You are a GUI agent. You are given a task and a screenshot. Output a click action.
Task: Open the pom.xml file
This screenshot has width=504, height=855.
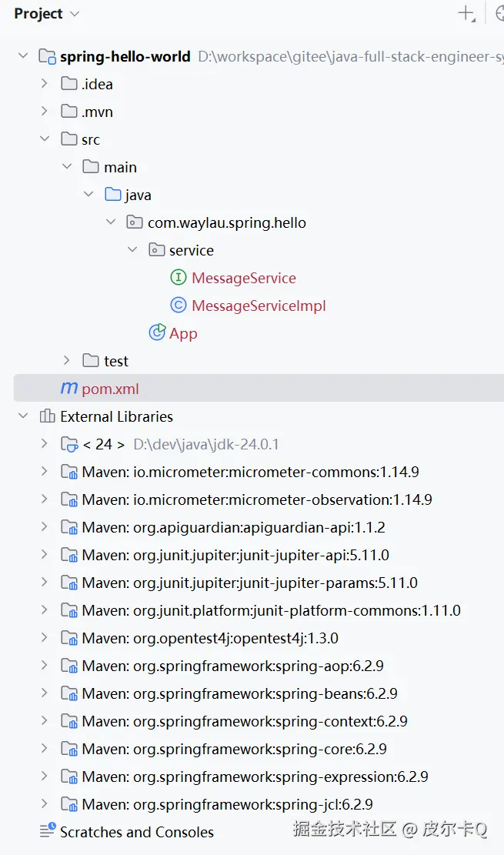(x=110, y=389)
